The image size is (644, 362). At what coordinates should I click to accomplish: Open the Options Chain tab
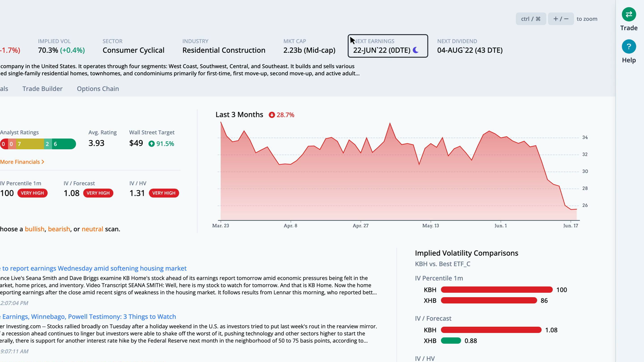(98, 88)
